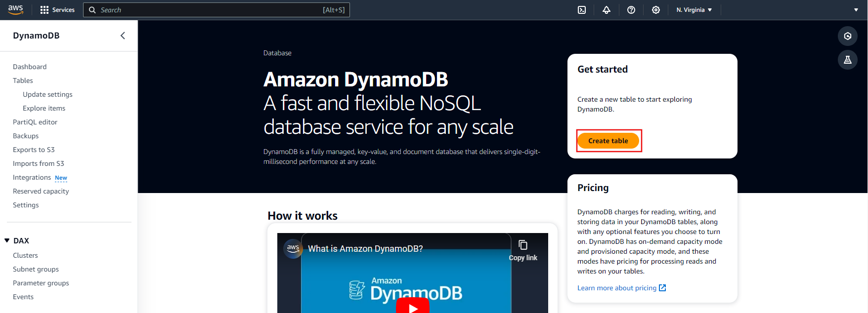Open Explore items

[x=44, y=108]
